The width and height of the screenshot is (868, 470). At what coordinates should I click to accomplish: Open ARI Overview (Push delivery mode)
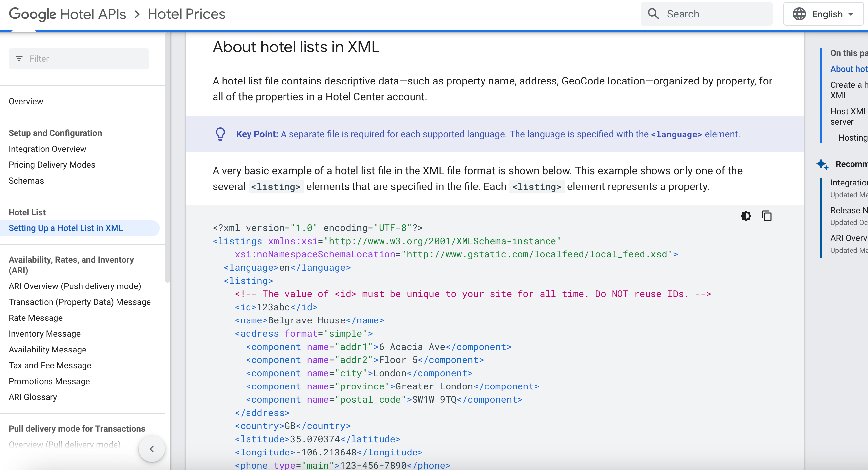point(75,286)
